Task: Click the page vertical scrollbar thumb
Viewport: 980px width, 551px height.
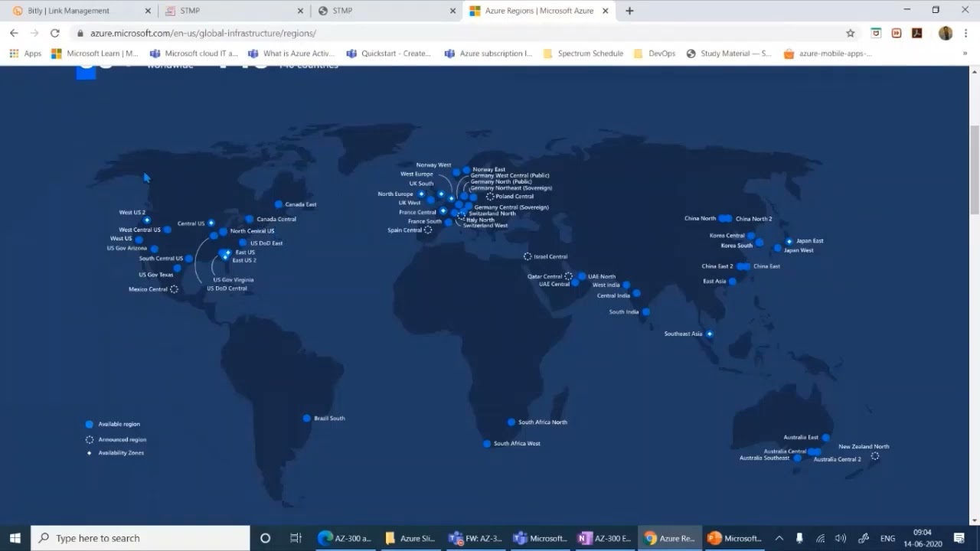Action: tap(974, 170)
